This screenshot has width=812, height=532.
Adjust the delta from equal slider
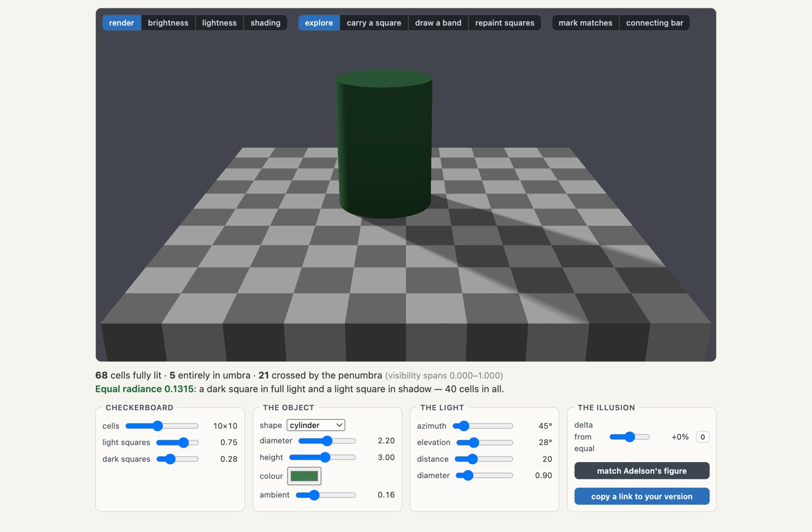coord(630,437)
